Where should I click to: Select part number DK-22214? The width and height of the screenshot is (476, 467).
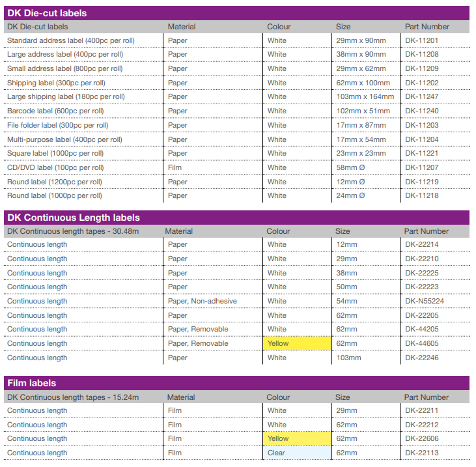422,244
